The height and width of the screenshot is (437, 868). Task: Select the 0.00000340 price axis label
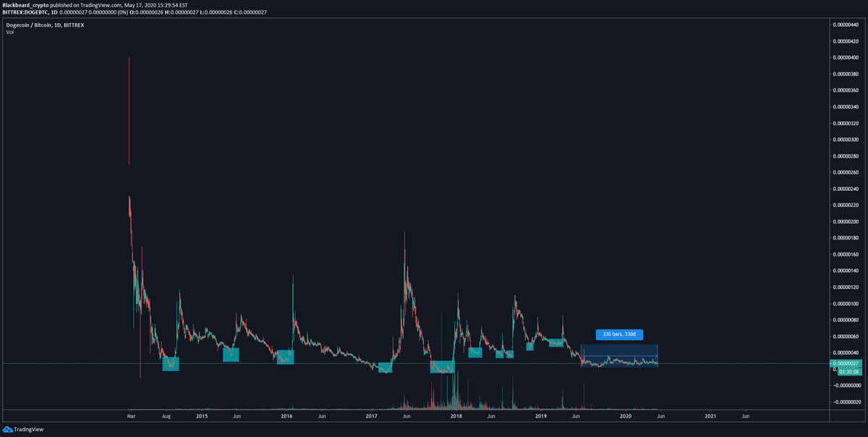(846, 107)
